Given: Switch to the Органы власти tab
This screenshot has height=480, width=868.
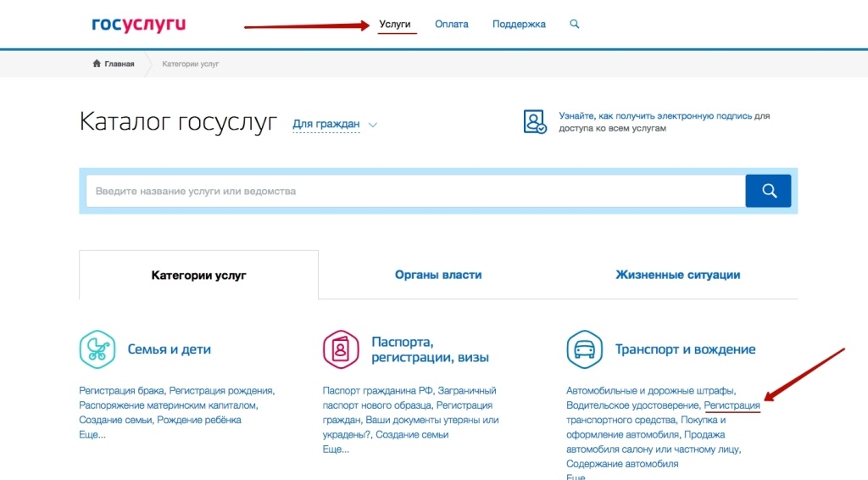Looking at the screenshot, I should click(x=438, y=275).
